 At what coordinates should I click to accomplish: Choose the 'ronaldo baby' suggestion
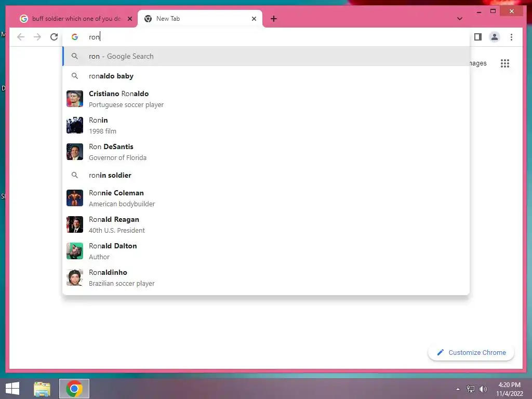coord(266,76)
